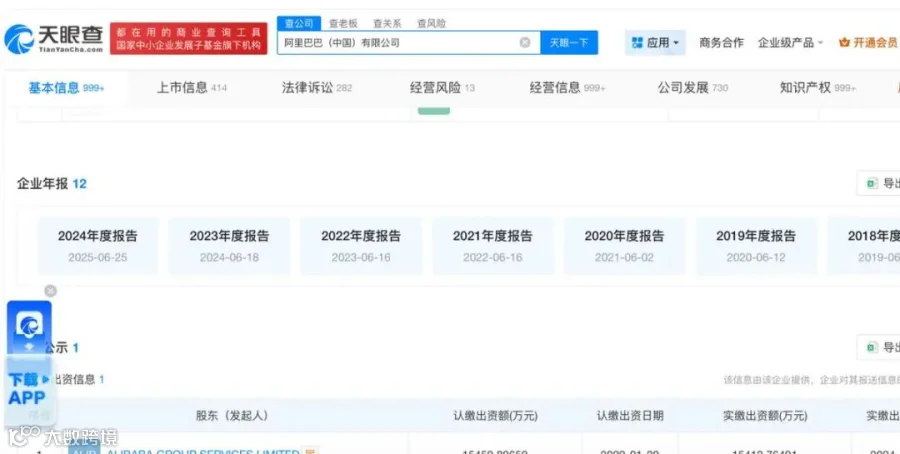
Task: Open the 商务合作 link
Action: 721,42
